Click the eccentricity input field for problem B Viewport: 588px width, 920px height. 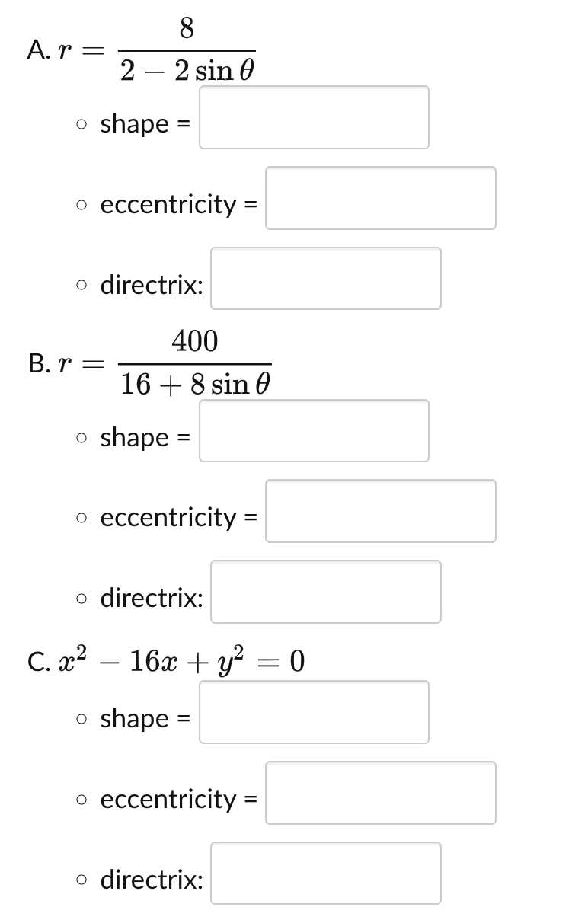pyautogui.click(x=381, y=511)
